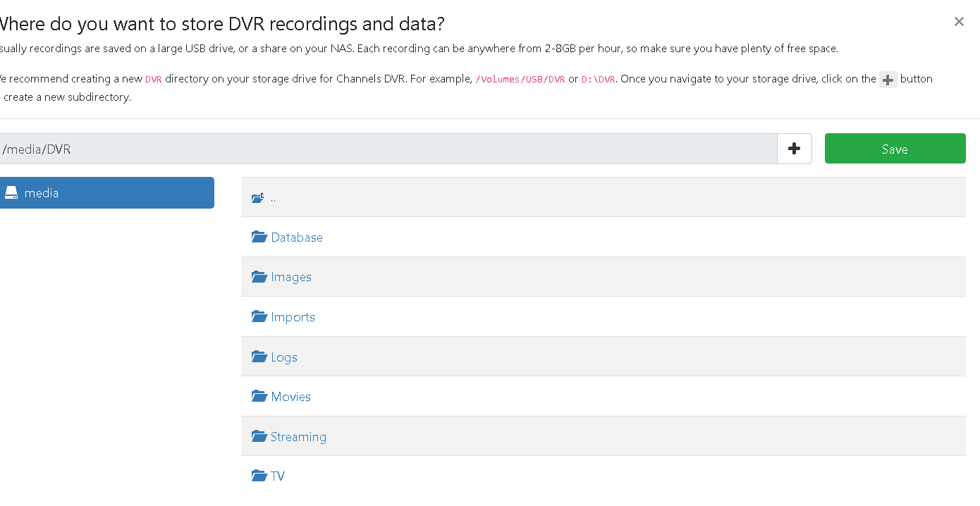Click the drive icon beside media
This screenshot has width=980, height=506.
point(11,192)
